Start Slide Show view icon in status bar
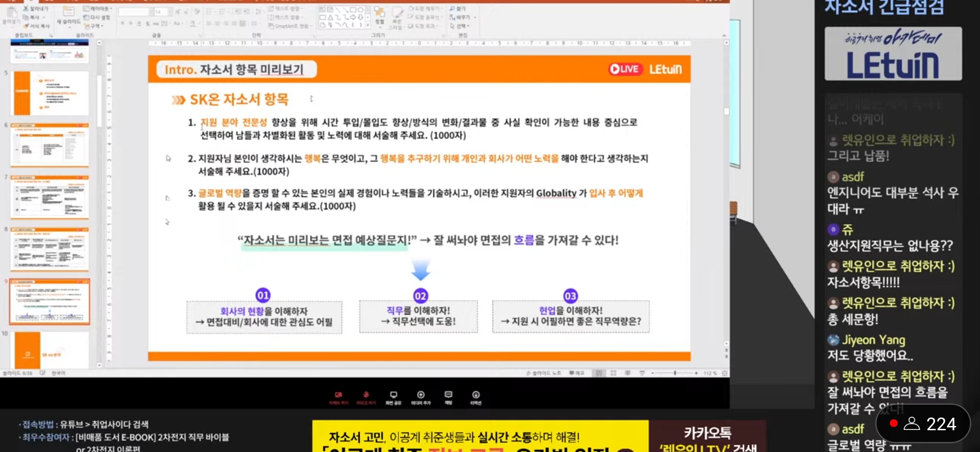 tap(642, 373)
